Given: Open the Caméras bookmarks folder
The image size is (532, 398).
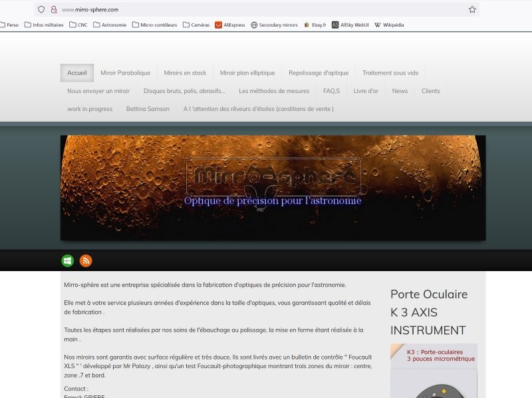Looking at the screenshot, I should 196,25.
